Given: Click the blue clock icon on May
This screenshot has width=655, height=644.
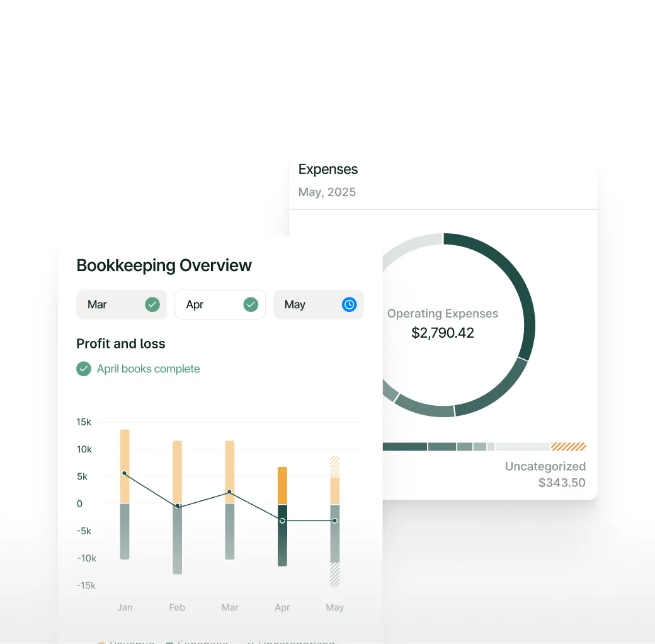Looking at the screenshot, I should (349, 304).
